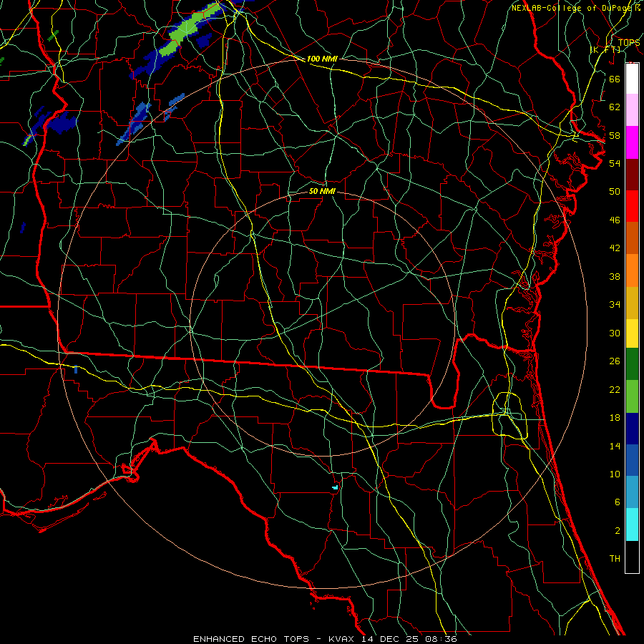The width and height of the screenshot is (644, 644).
Task: Click the black TH threshold swatch
Action: (632, 557)
